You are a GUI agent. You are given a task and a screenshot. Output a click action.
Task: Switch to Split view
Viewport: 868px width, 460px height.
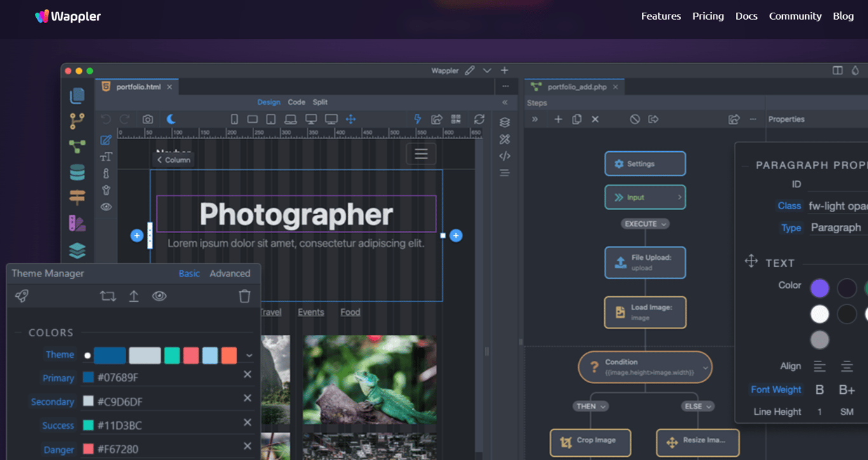(320, 102)
